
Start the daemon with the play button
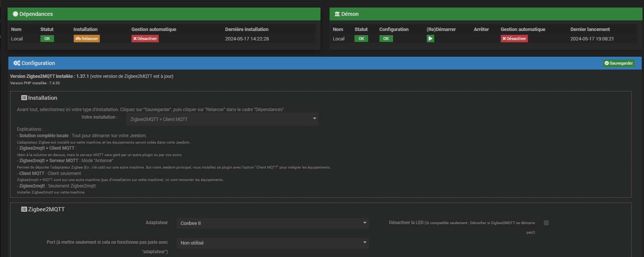coord(430,39)
